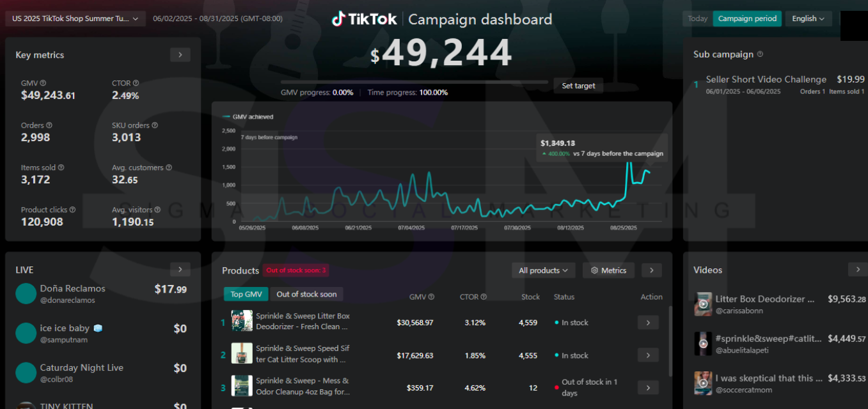Click the Set target button
Screen dimensions: 868x409
(578, 86)
